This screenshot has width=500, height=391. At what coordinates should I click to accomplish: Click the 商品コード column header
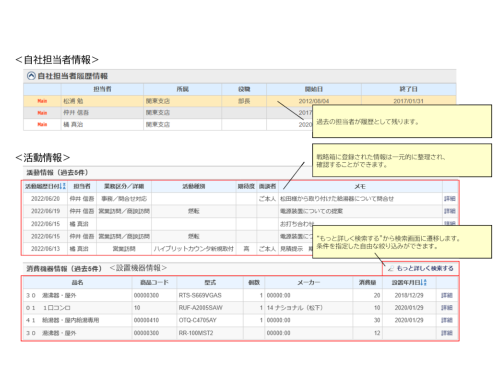[154, 282]
